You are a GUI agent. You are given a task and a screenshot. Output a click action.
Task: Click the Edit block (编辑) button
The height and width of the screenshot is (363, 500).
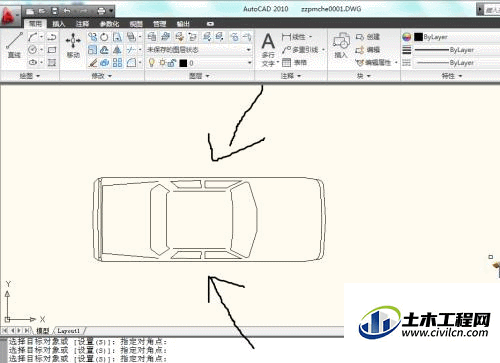click(x=368, y=50)
